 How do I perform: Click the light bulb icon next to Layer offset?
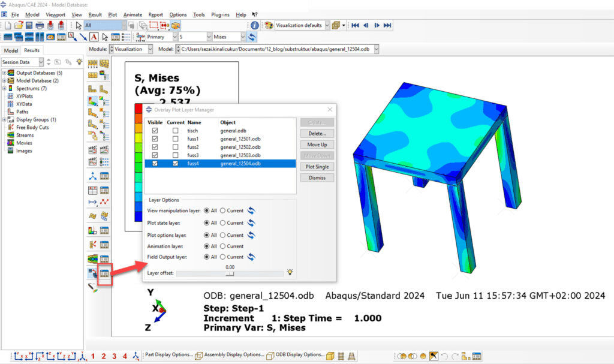[290, 270]
